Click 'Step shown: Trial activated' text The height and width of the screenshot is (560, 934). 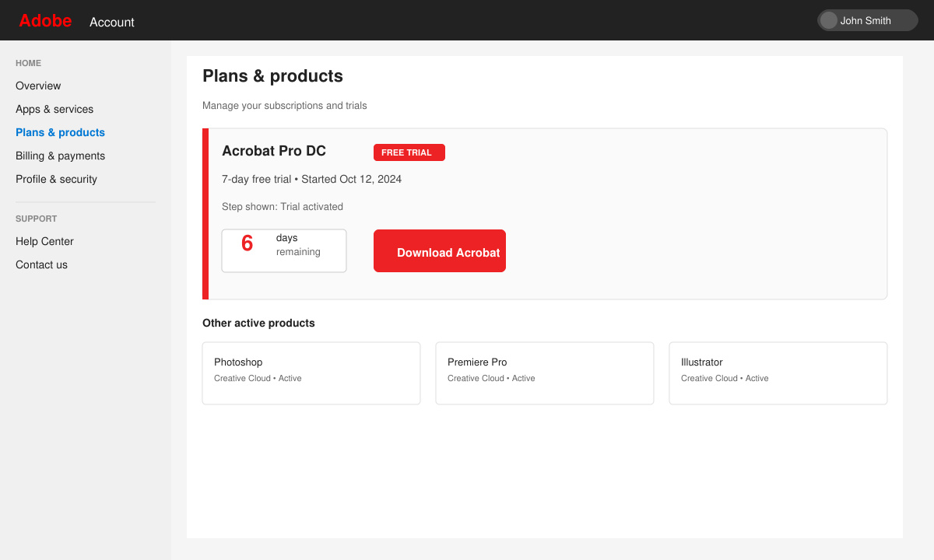pos(283,206)
